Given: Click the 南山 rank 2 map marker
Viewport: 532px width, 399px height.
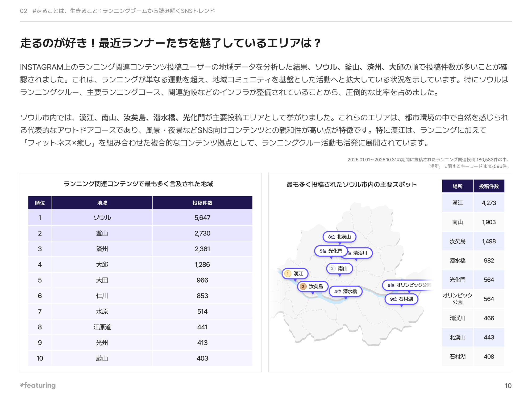Looking at the screenshot, I should tap(339, 268).
